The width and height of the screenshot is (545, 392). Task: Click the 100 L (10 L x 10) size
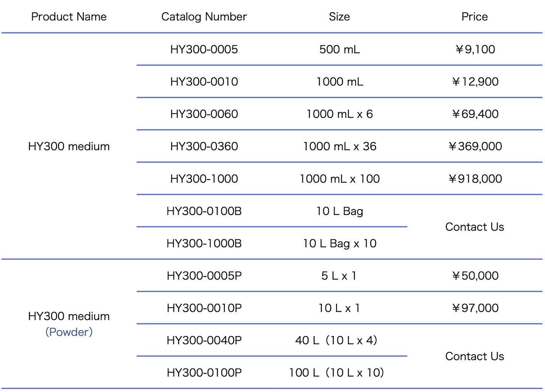click(x=336, y=373)
